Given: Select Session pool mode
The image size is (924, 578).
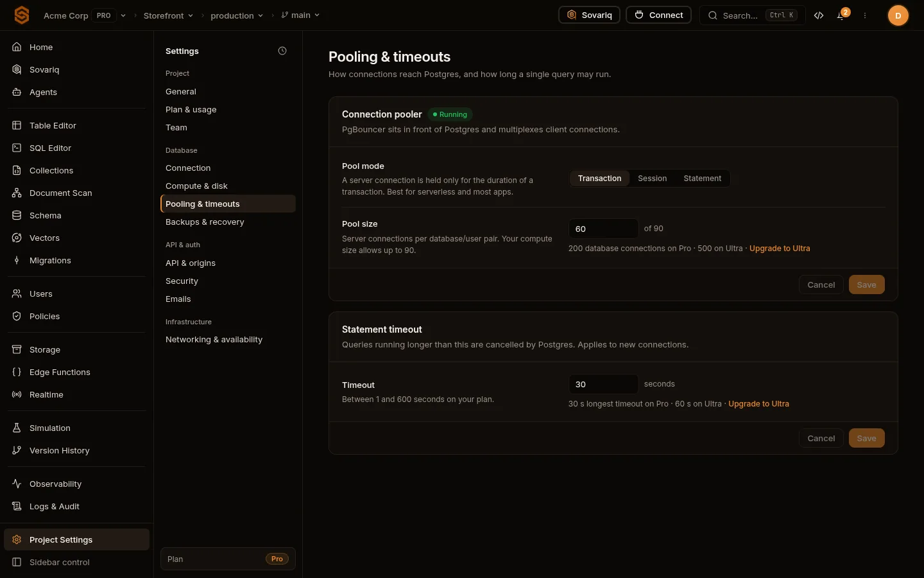Looking at the screenshot, I should (x=652, y=178).
